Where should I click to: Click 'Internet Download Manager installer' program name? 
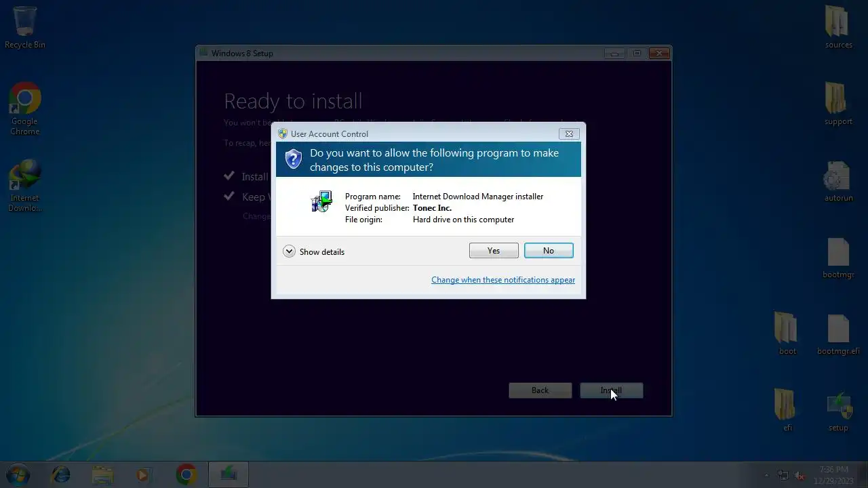click(x=478, y=197)
